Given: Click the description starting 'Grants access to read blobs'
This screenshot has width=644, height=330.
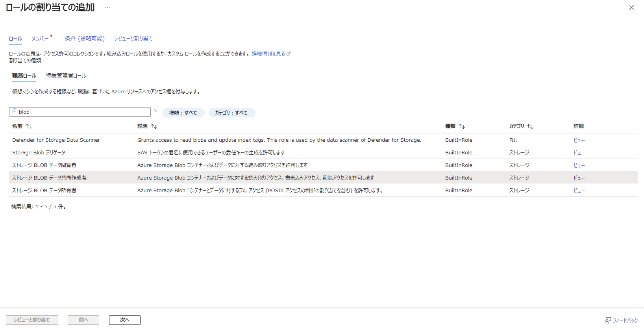Looking at the screenshot, I should [279, 140].
